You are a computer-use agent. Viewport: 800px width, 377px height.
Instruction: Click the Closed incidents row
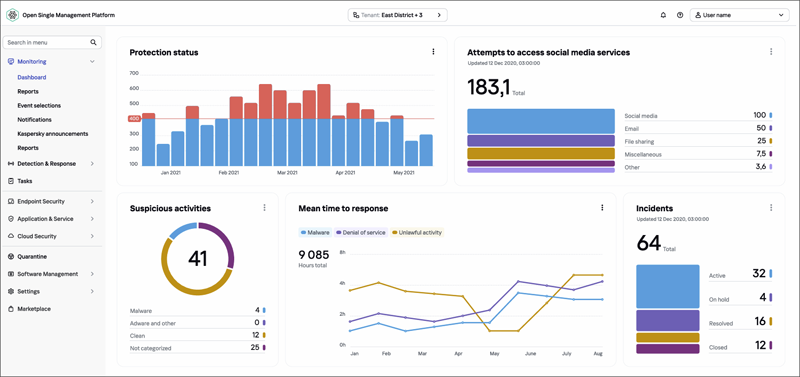tap(740, 346)
